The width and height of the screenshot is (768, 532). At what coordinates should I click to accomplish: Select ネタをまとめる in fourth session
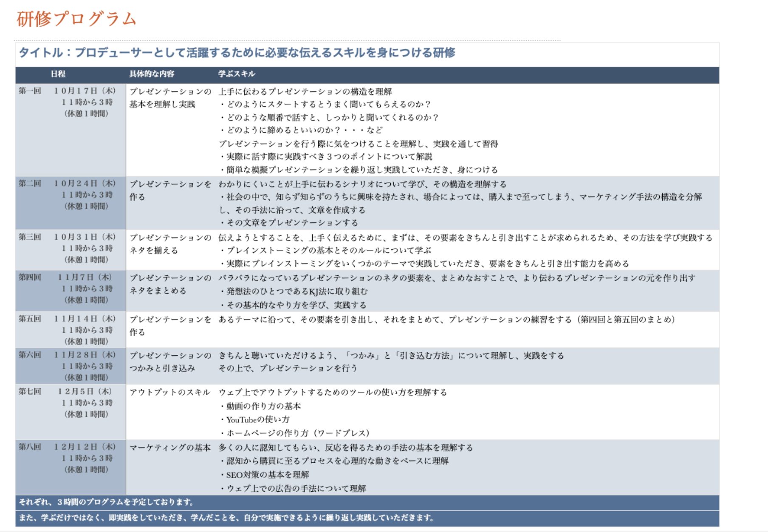(158, 291)
